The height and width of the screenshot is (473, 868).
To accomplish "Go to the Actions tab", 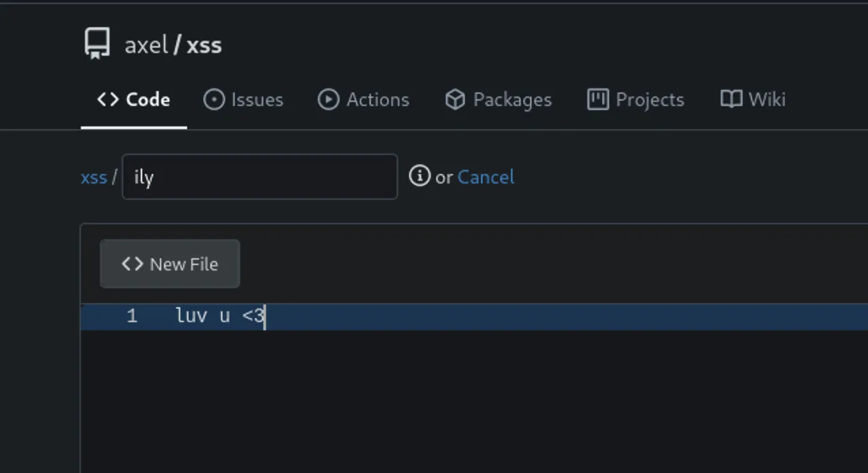I will point(363,100).
